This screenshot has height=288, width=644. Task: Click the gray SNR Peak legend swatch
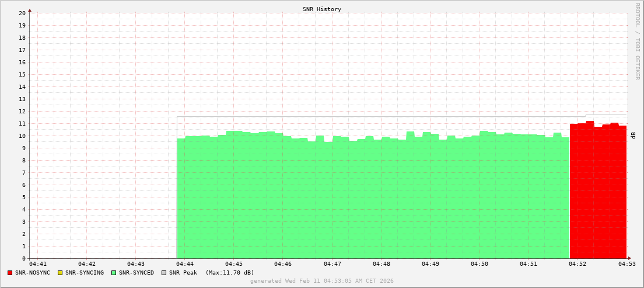[x=164, y=273]
